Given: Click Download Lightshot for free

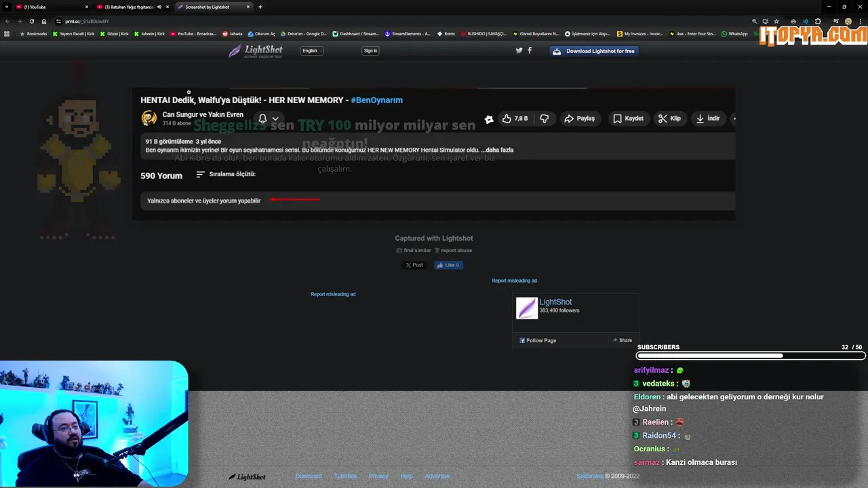Looking at the screenshot, I should pos(594,51).
